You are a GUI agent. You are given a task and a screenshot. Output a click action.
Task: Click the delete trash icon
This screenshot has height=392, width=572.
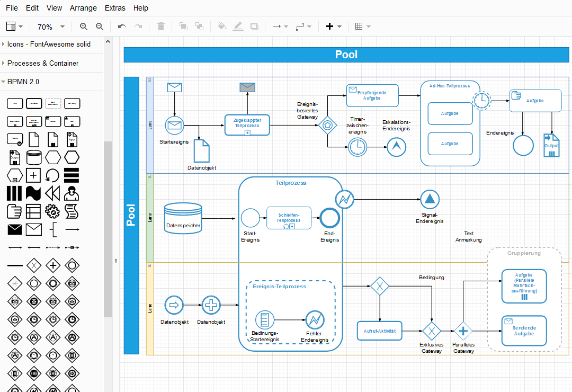click(161, 26)
